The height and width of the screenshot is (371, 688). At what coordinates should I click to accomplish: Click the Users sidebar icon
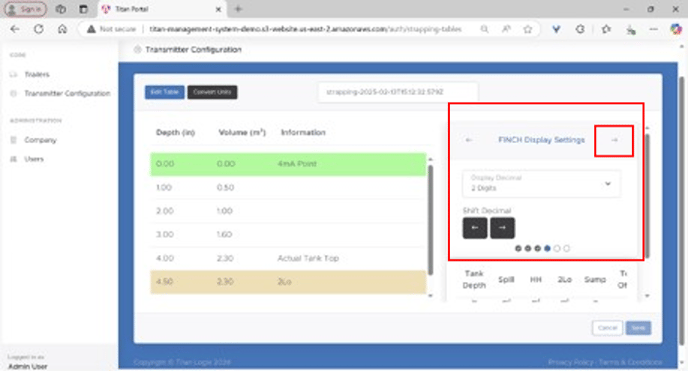click(14, 159)
